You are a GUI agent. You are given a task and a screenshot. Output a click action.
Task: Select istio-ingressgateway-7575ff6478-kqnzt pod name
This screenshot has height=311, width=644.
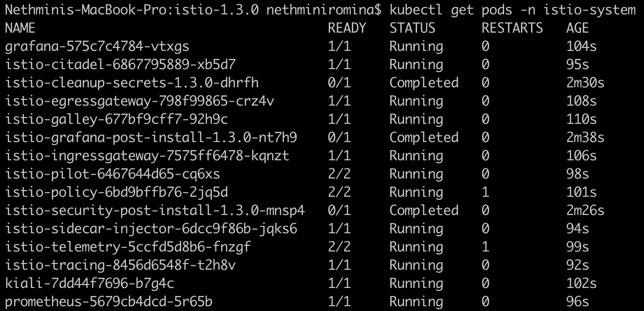pos(147,156)
